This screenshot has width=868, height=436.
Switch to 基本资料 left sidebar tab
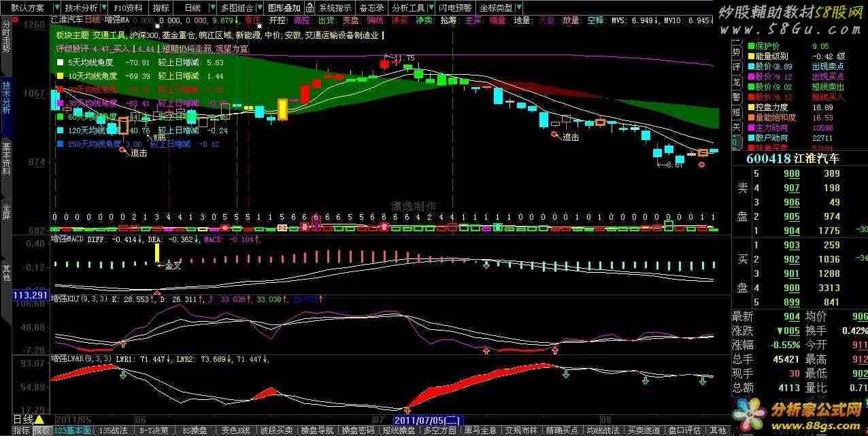(x=6, y=158)
